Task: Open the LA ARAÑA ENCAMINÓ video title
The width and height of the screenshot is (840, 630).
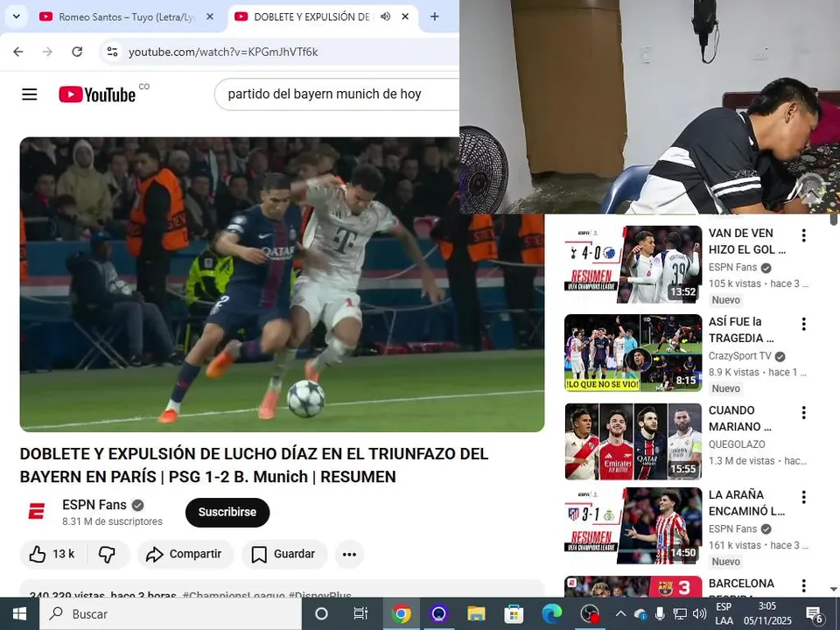Action: click(746, 502)
